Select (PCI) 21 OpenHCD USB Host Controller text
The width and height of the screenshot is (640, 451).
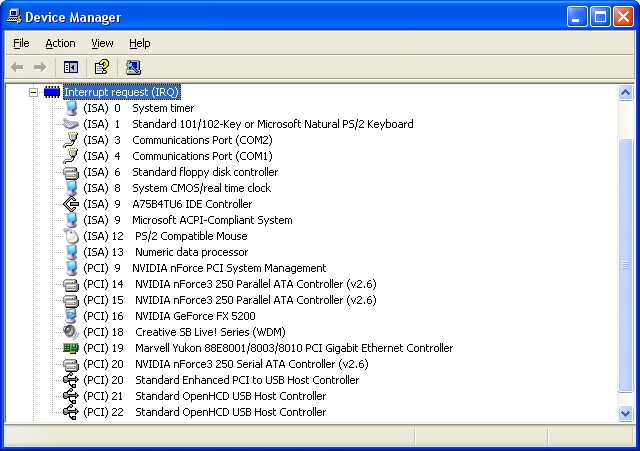click(x=205, y=396)
